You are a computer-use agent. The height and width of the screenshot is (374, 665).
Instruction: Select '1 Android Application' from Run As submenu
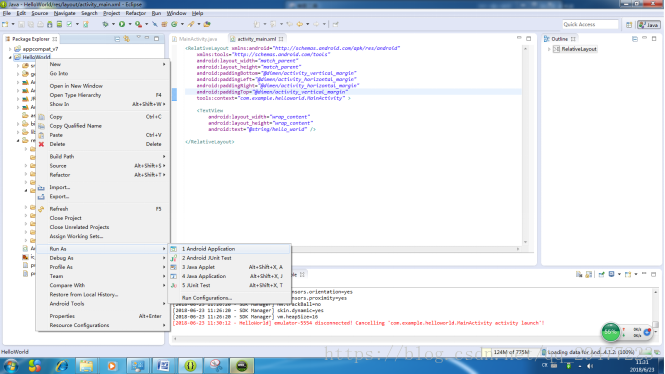(229, 249)
